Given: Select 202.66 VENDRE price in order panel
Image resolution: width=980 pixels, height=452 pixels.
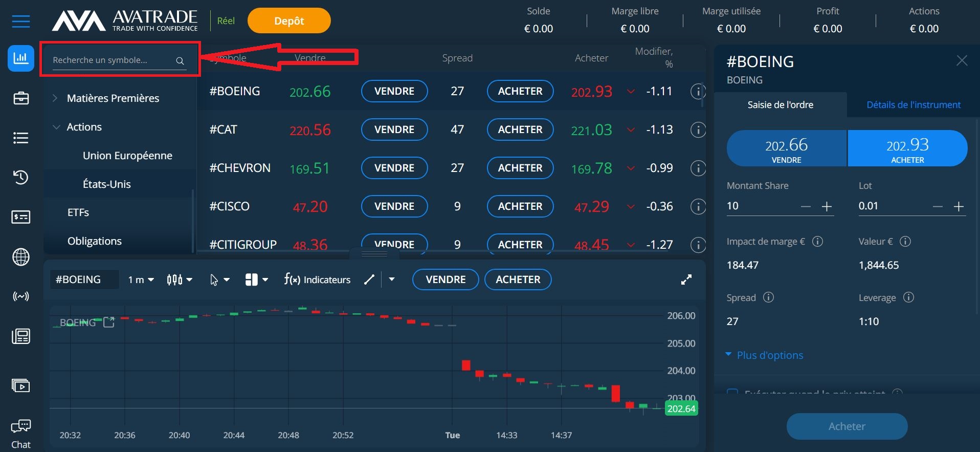Looking at the screenshot, I should click(x=786, y=148).
